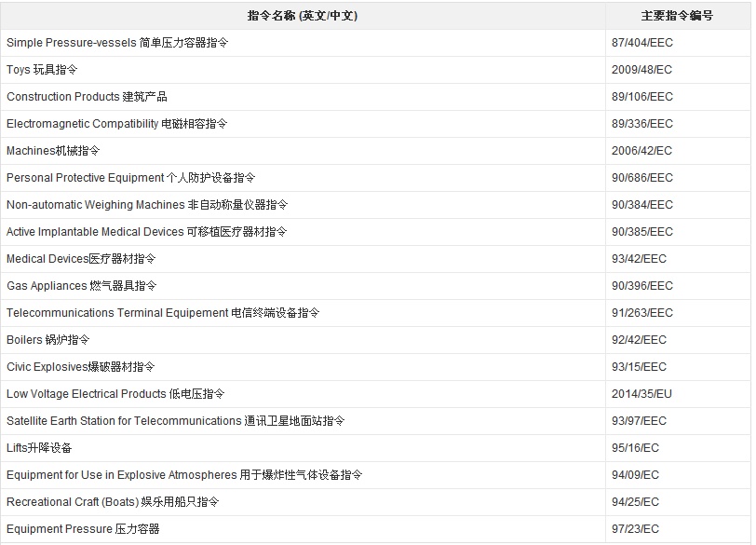Image resolution: width=756 pixels, height=545 pixels.
Task: Click the 93/42/EEC directive number
Action: 639,259
